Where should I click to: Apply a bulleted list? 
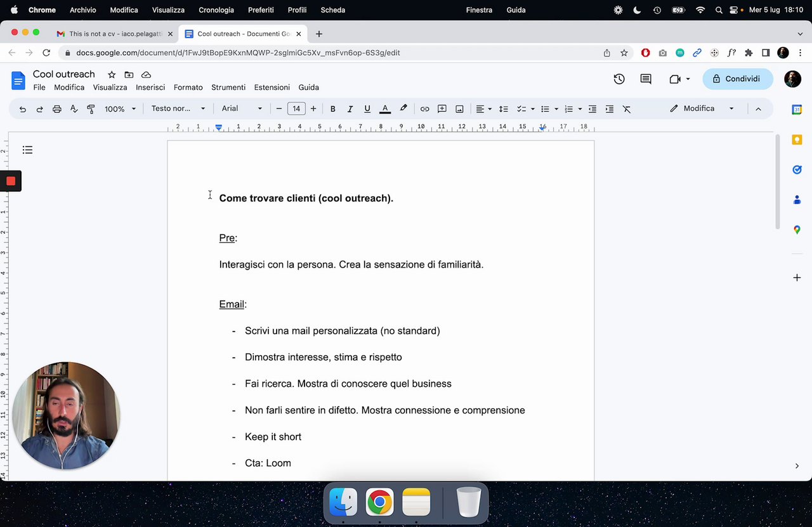click(545, 109)
